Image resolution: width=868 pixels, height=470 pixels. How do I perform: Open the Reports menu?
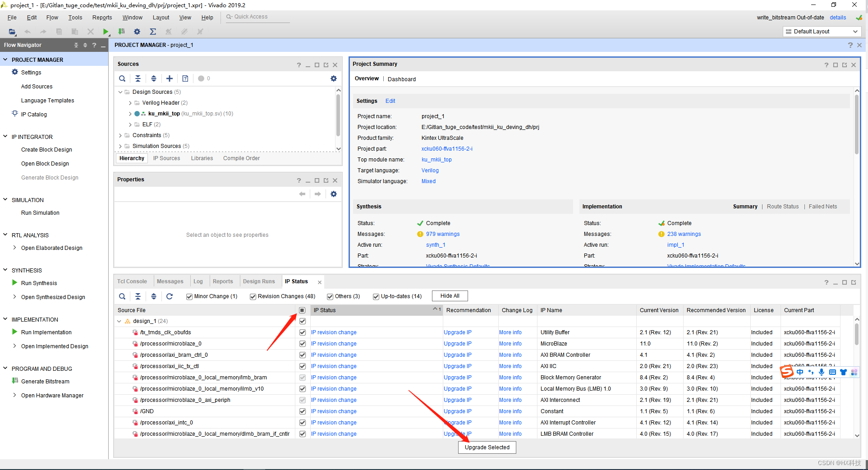(x=102, y=18)
